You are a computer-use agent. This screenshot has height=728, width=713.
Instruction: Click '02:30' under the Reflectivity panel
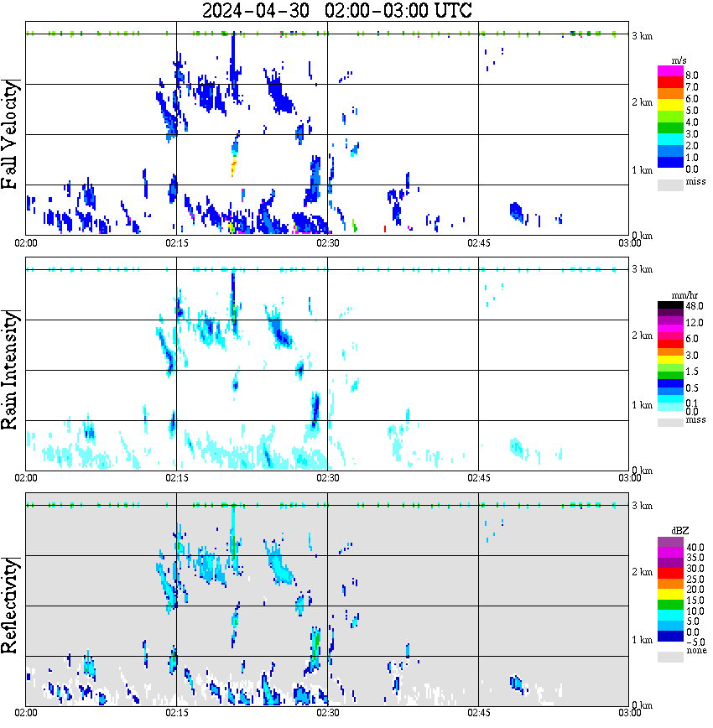(x=327, y=713)
